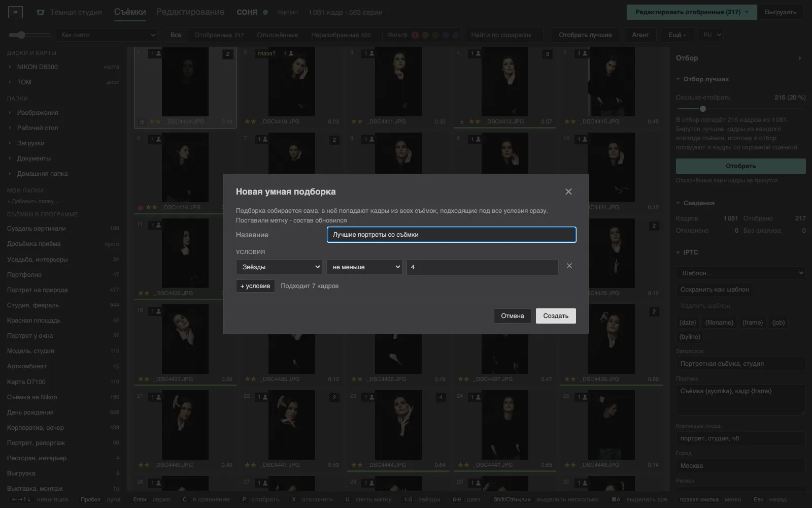Click the person badge on _DSC4409.JPG thumbnail
Image resolution: width=812 pixels, height=508 pixels.
pos(156,53)
